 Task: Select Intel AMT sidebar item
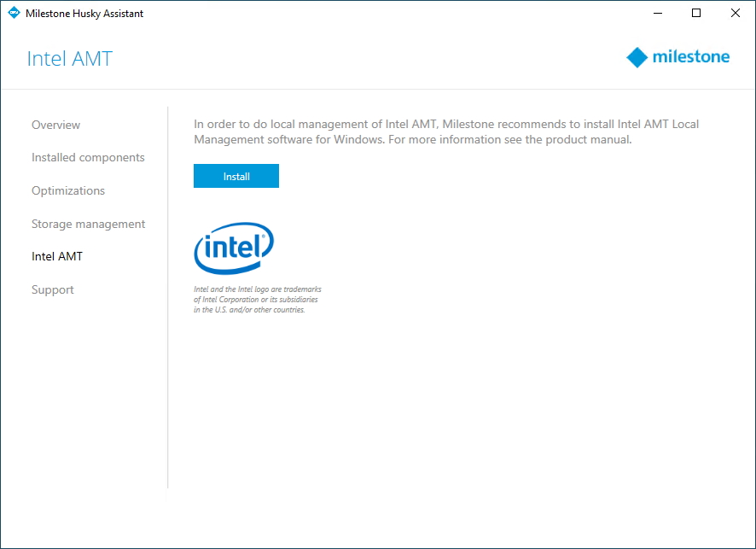pyautogui.click(x=57, y=256)
